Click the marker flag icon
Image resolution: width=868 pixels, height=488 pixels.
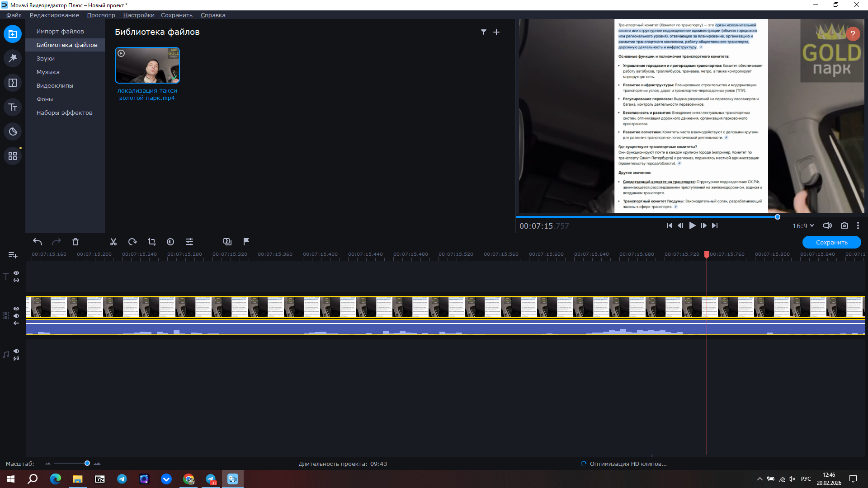tap(246, 242)
